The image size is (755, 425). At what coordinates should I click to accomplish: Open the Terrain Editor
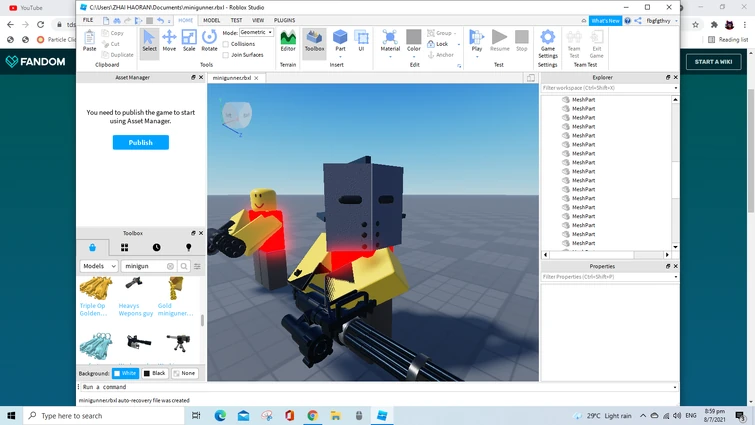coord(288,40)
